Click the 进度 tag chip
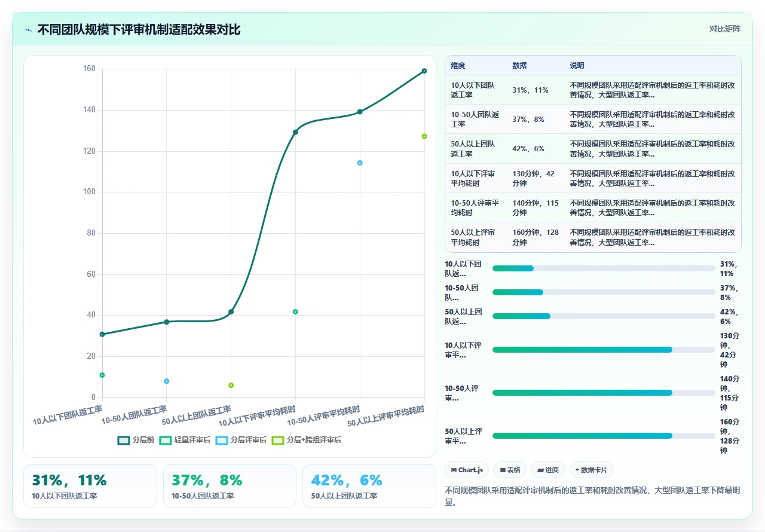The height and width of the screenshot is (532, 765). point(548,470)
